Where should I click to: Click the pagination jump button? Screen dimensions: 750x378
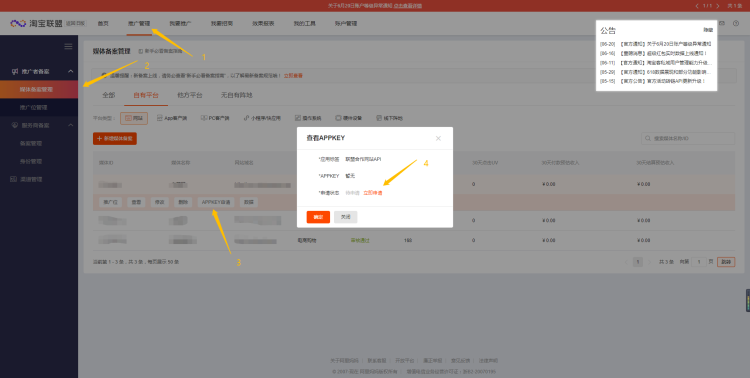click(726, 262)
